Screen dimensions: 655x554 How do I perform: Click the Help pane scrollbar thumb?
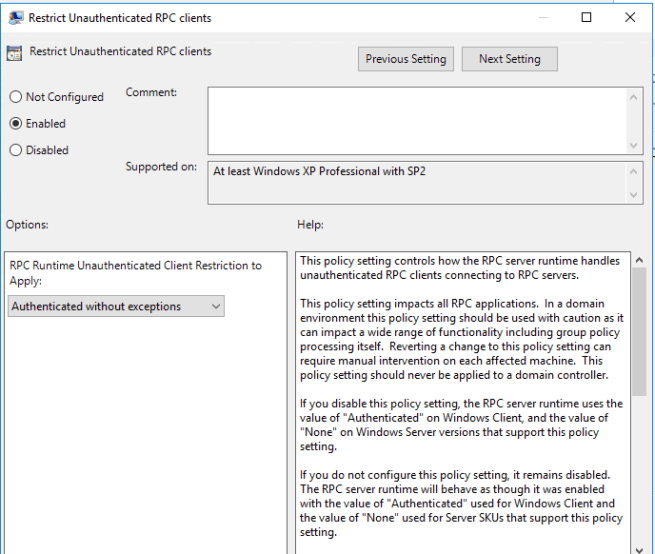click(639, 400)
